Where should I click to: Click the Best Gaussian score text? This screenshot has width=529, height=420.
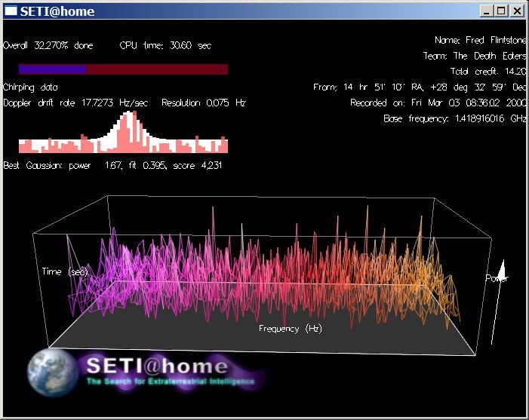112,165
